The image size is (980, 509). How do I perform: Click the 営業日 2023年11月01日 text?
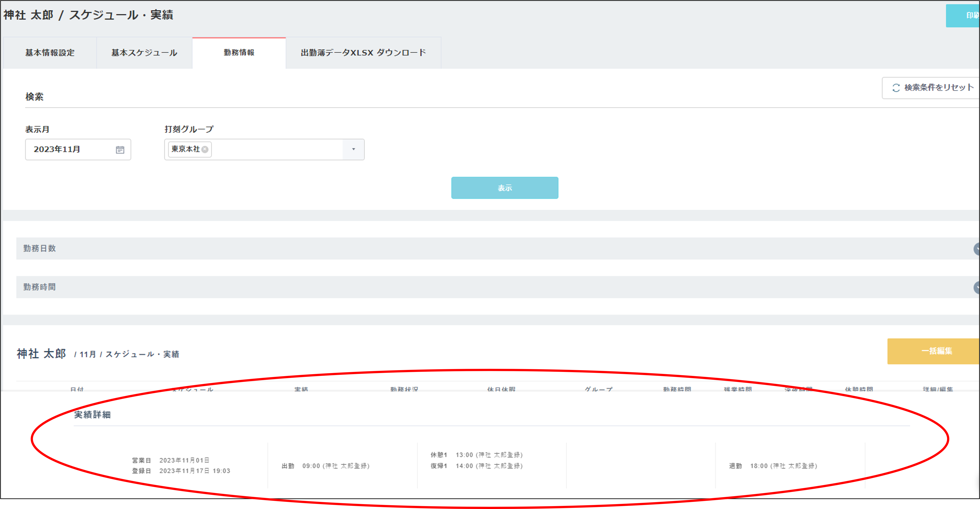tap(171, 460)
